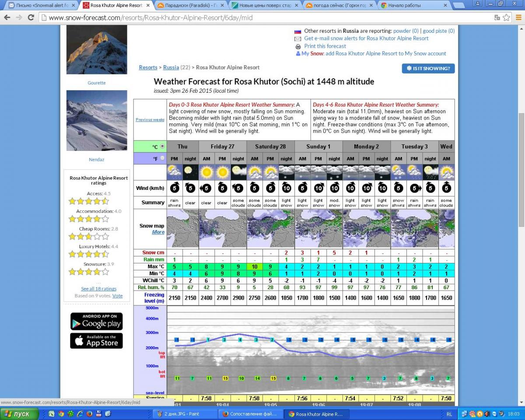
Task: Click the RL language indicator in taskbar
Action: click(450, 414)
